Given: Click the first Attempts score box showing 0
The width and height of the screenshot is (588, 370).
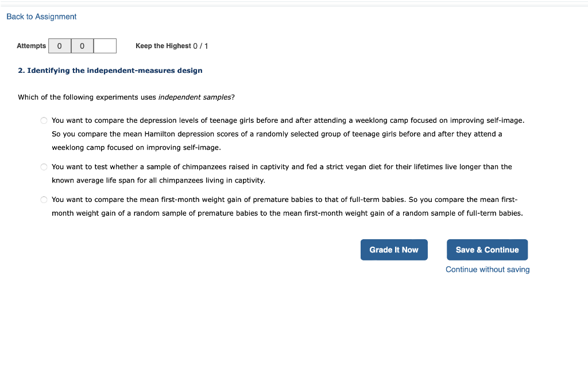Looking at the screenshot, I should (59, 45).
